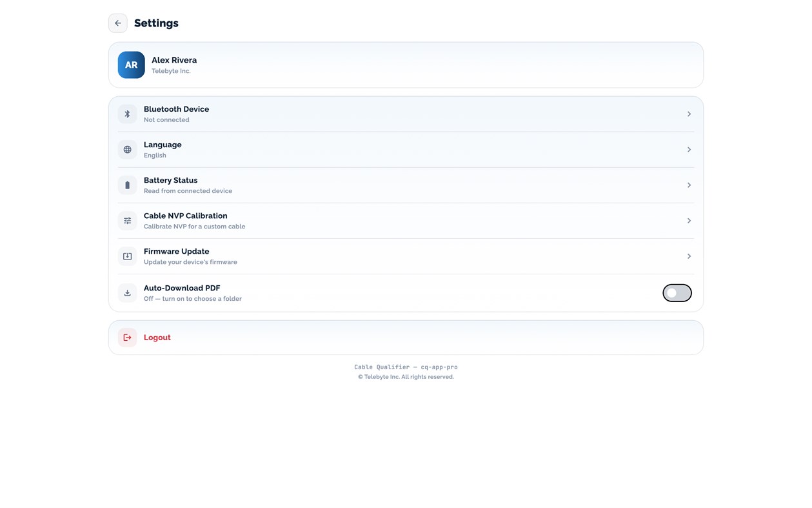Click the Auto-Download PDF download icon
The height and width of the screenshot is (508, 812).
point(128,293)
